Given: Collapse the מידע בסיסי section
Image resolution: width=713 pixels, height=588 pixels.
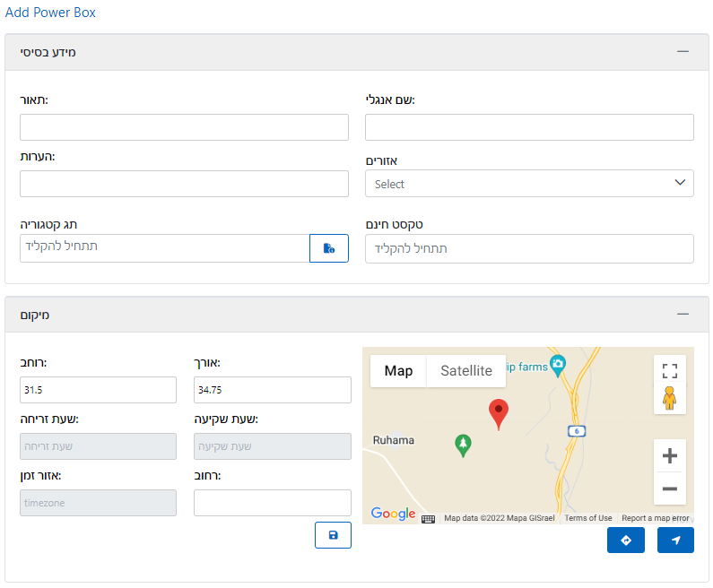Looking at the screenshot, I should click(683, 52).
